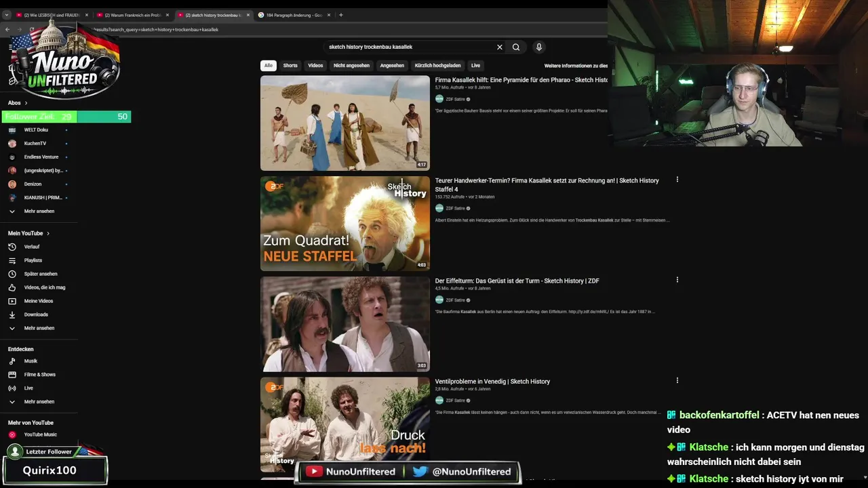The height and width of the screenshot is (488, 868).
Task: Play the Eiffelturm two men thumbnail
Action: [344, 324]
